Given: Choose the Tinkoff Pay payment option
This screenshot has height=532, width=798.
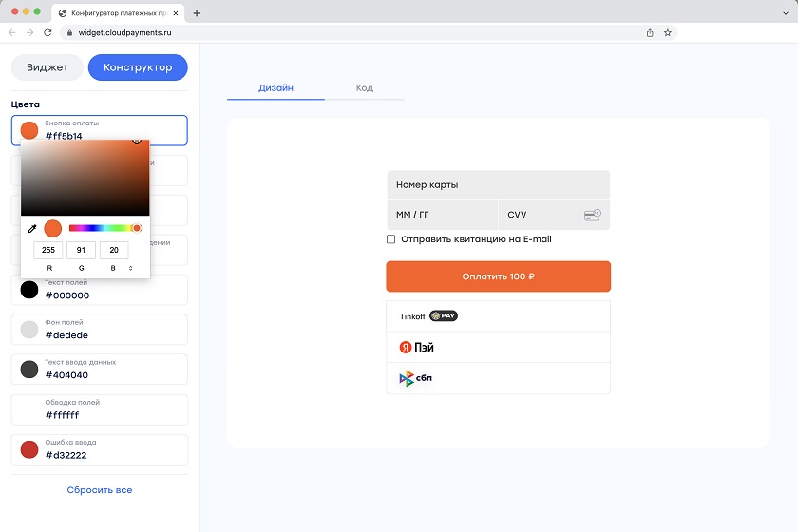Looking at the screenshot, I should 498,316.
